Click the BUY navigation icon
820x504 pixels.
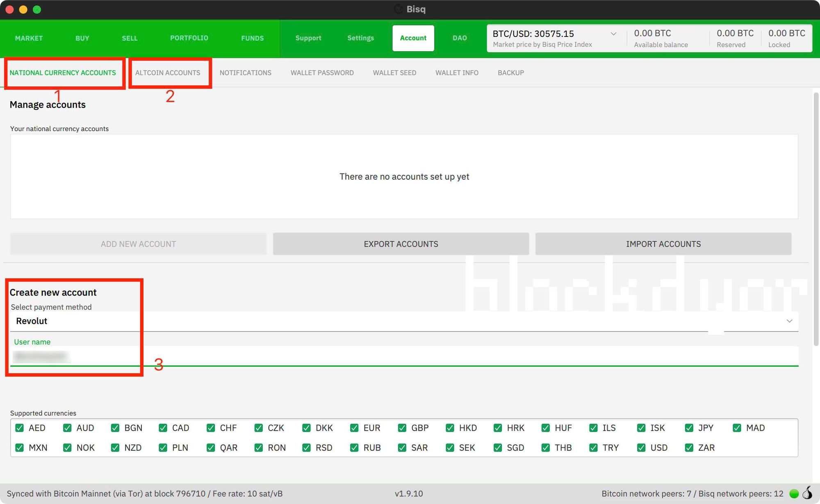coord(82,38)
